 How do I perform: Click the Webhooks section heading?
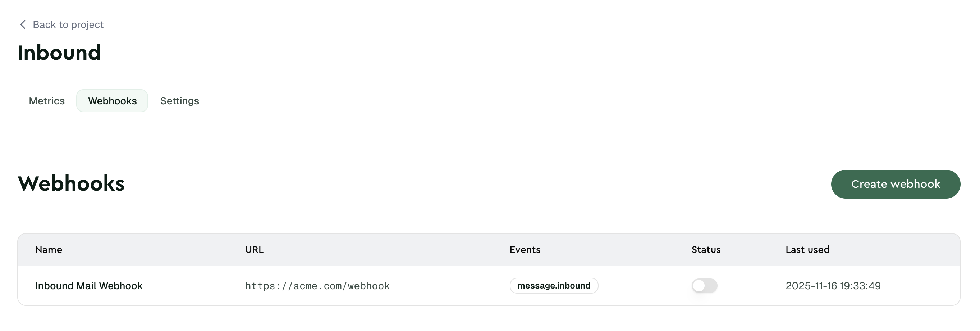tap(71, 183)
